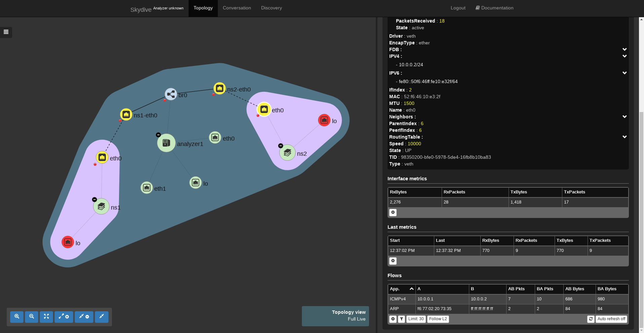Sort flows by App. column

[402, 289]
